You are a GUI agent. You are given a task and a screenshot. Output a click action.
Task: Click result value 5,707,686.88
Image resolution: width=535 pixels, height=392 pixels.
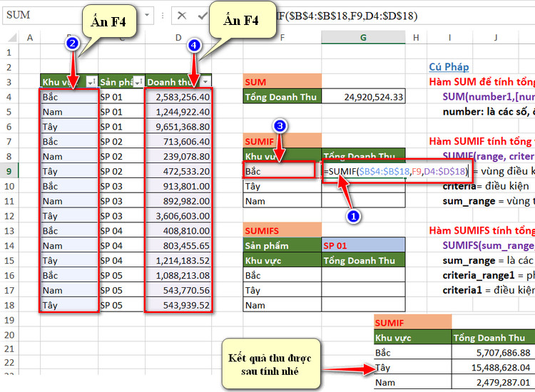coord(493,353)
